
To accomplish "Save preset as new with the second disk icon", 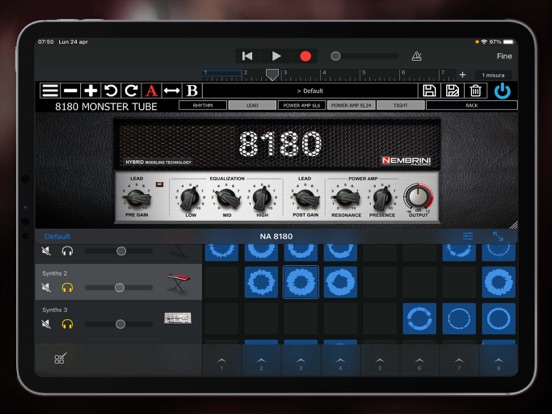I will pyautogui.click(x=452, y=91).
